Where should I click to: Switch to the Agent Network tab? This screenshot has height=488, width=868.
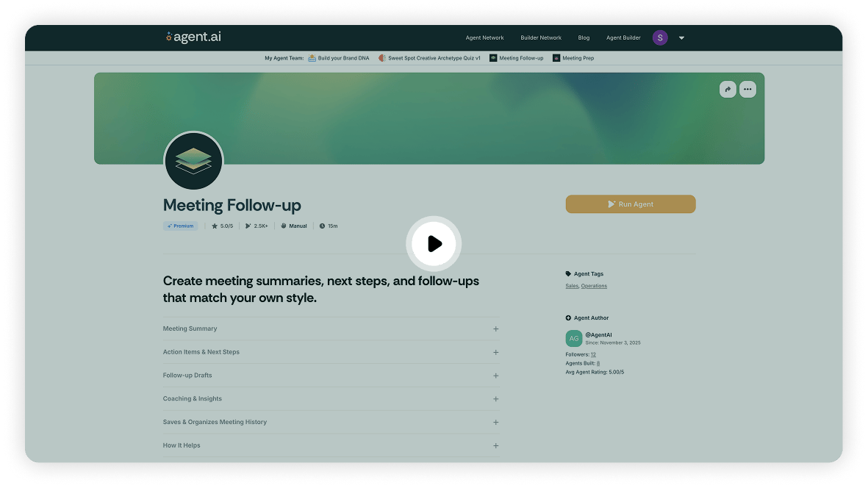pos(484,37)
